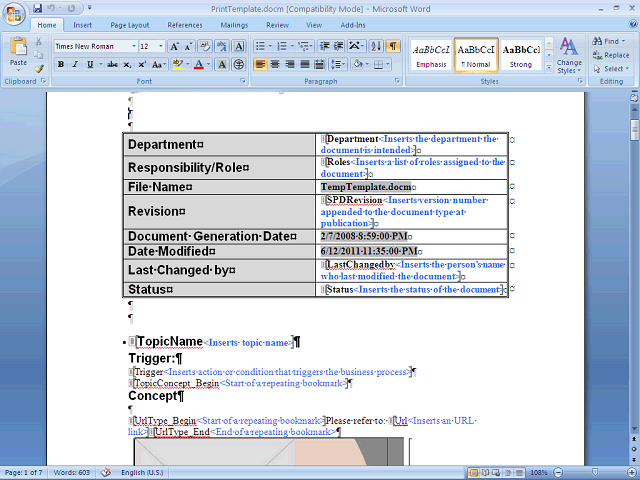The height and width of the screenshot is (480, 640).
Task: Click the English (U.S.) language indicator
Action: click(x=142, y=473)
